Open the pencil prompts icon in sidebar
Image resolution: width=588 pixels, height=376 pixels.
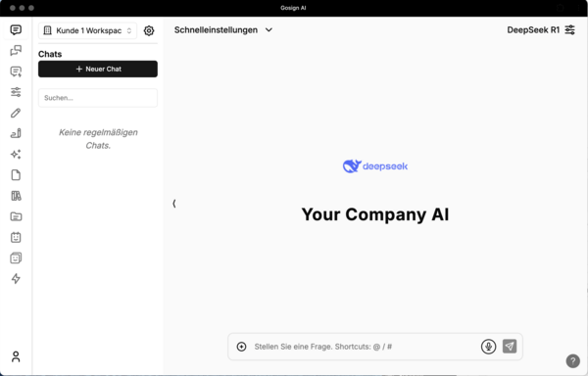point(16,113)
